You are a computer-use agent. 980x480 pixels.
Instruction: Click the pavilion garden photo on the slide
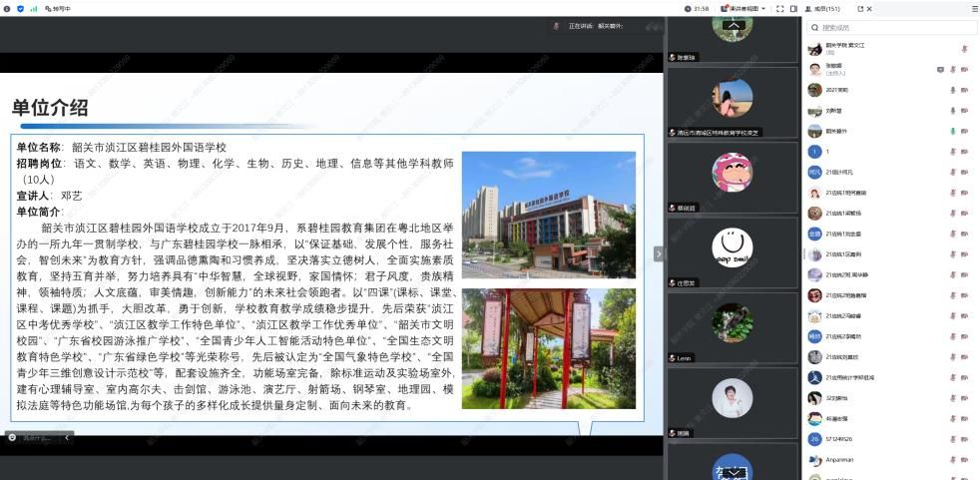point(549,348)
